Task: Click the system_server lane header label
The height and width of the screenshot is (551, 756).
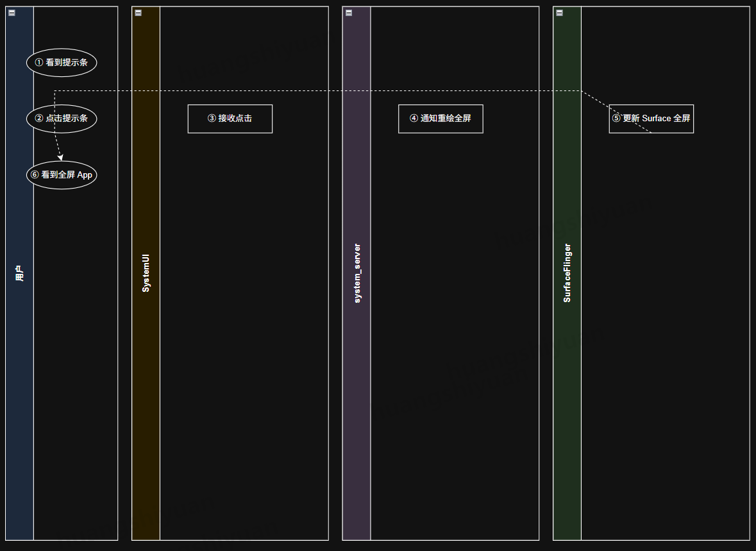Action: click(357, 273)
